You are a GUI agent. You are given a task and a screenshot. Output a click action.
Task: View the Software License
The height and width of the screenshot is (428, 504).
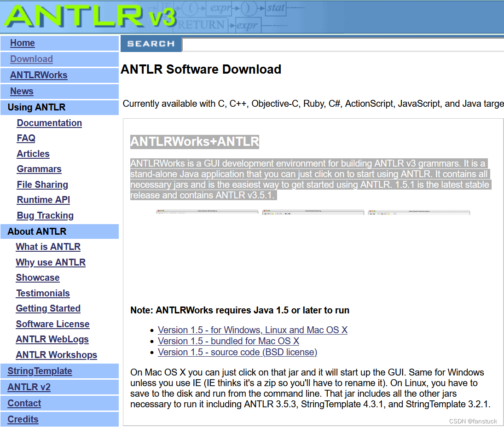click(52, 324)
